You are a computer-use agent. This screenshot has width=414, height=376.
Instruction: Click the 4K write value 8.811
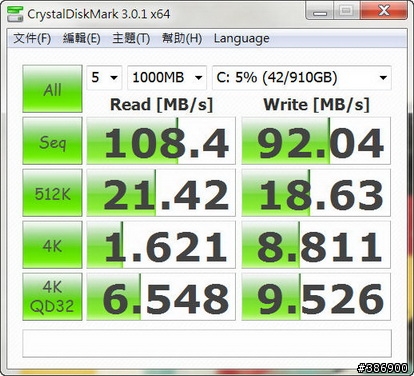tap(316, 245)
